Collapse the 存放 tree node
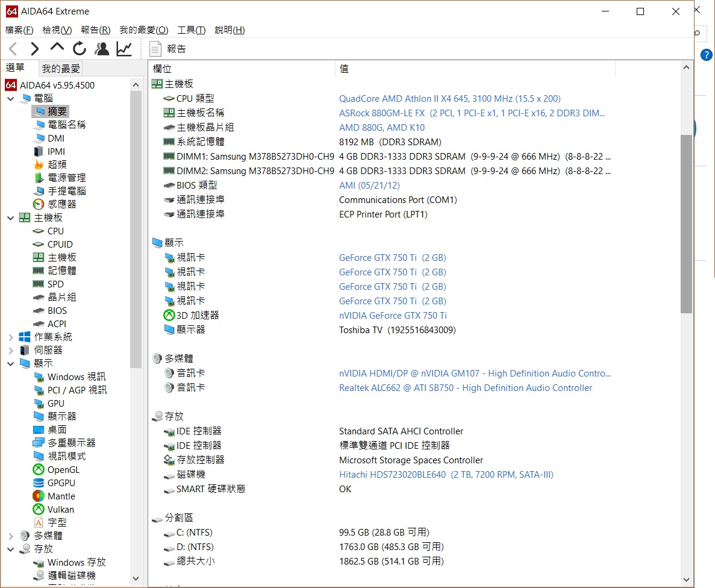715x588 pixels. [10, 549]
